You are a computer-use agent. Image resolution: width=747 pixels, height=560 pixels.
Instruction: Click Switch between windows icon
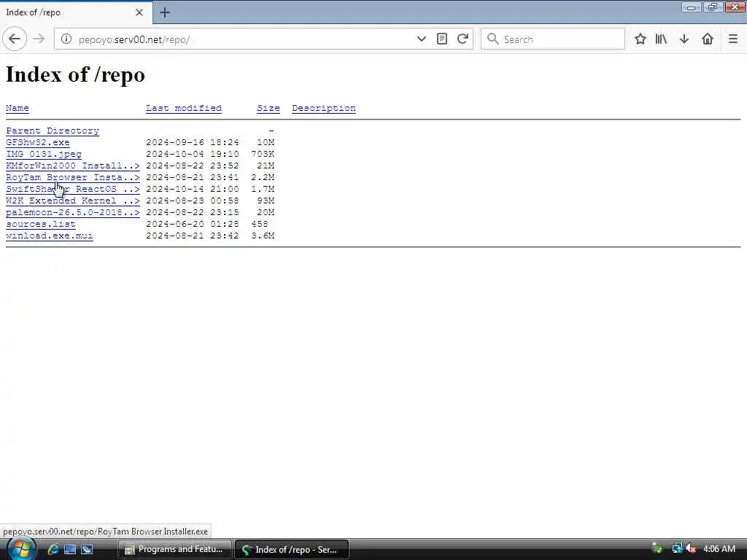click(87, 549)
